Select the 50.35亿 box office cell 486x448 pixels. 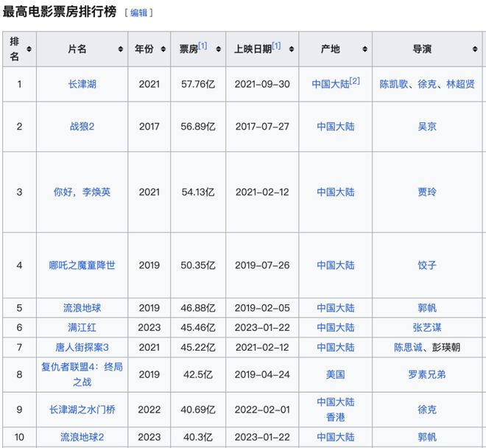[x=198, y=265]
